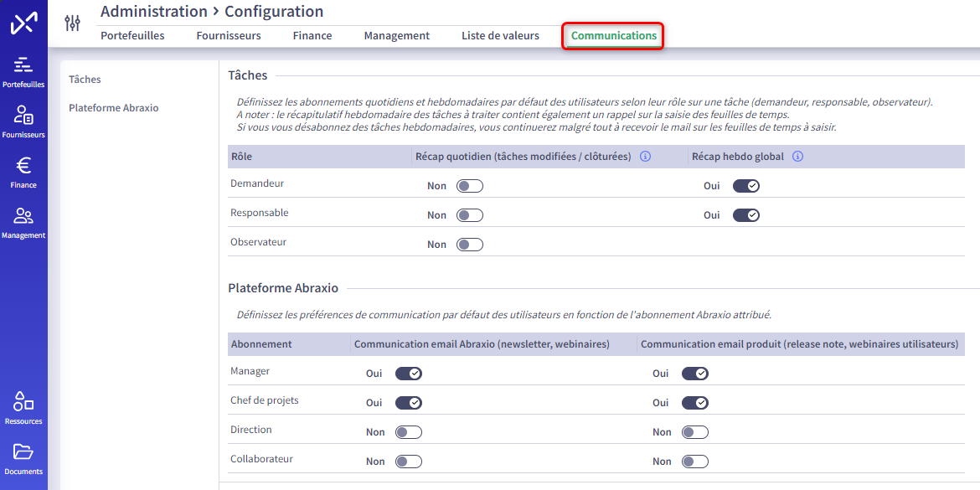Jump to Plateforme Abraxio section in side panel
This screenshot has width=980, height=490.
click(114, 107)
